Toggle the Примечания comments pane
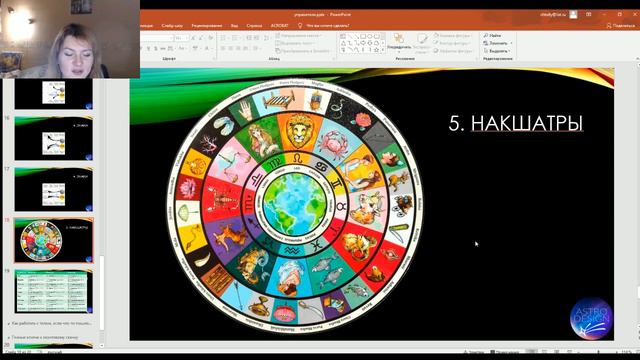 (x=504, y=352)
